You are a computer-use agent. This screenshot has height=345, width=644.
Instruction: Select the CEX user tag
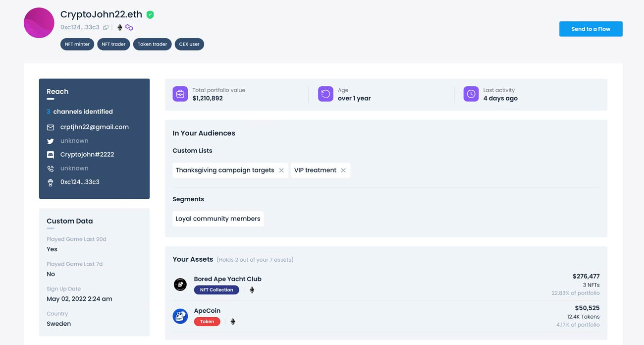click(x=189, y=44)
